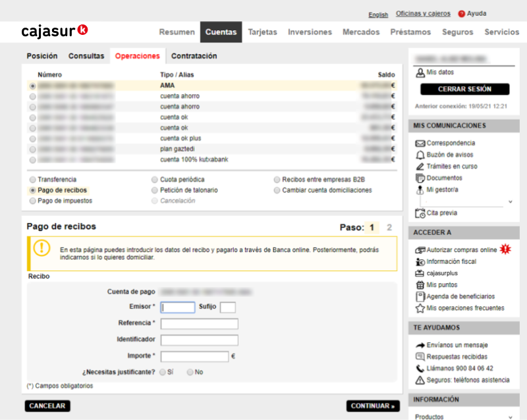Click the bell icon for Buzón de avisos
Screen dimensions: 527x420
pos(420,155)
